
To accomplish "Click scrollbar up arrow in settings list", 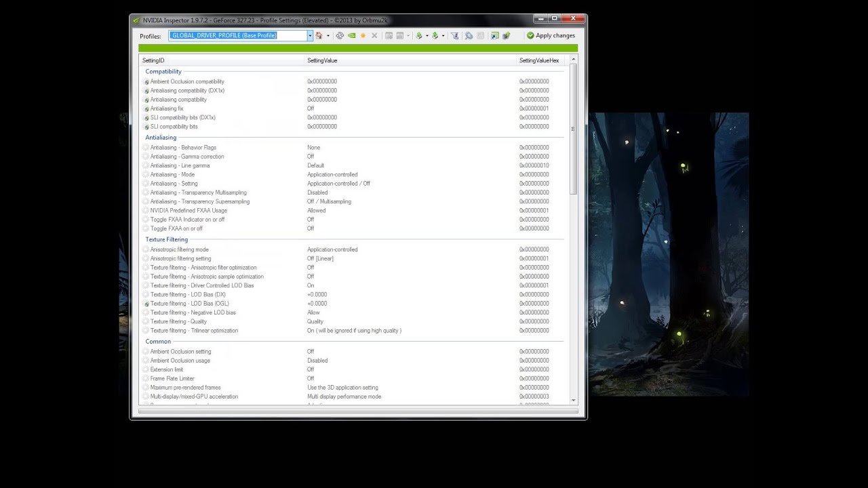I will (x=573, y=60).
